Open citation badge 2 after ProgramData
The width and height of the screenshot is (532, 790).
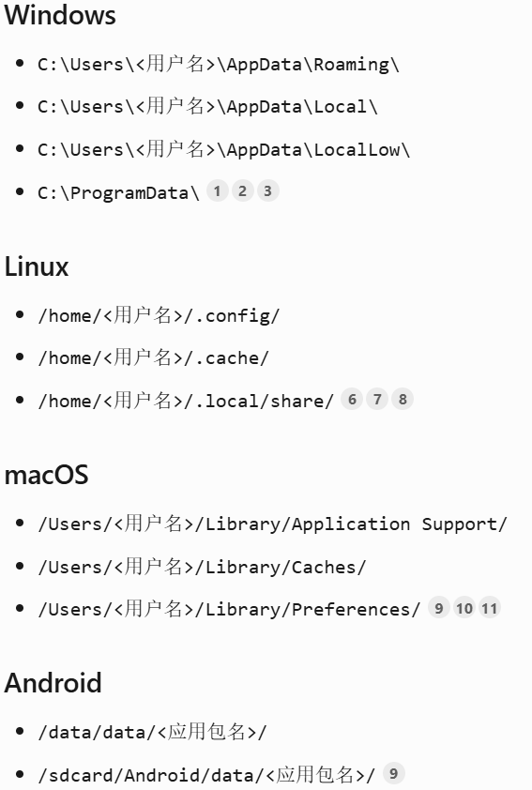(242, 191)
